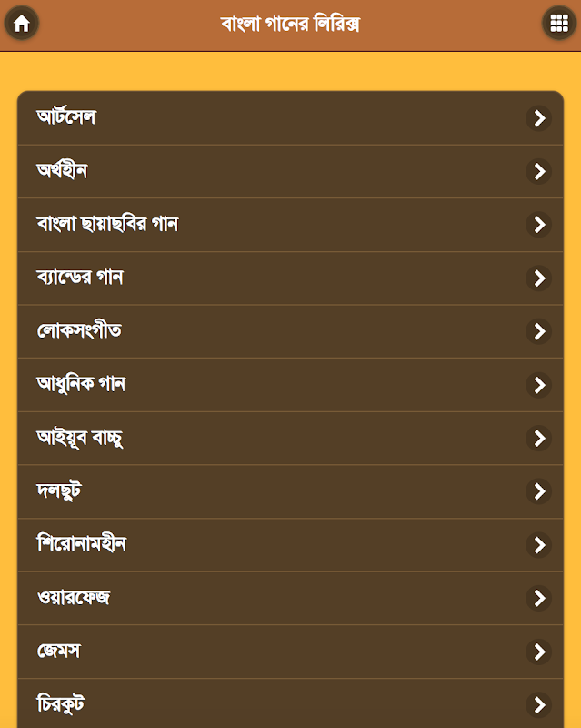Expand the চিরকুট row arrow
The height and width of the screenshot is (728, 581).
pos(539,704)
